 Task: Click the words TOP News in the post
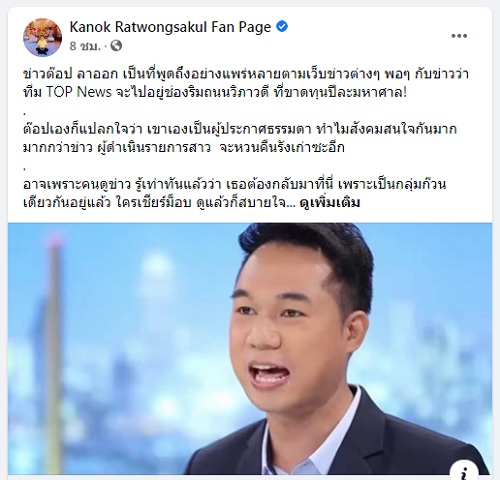78,92
